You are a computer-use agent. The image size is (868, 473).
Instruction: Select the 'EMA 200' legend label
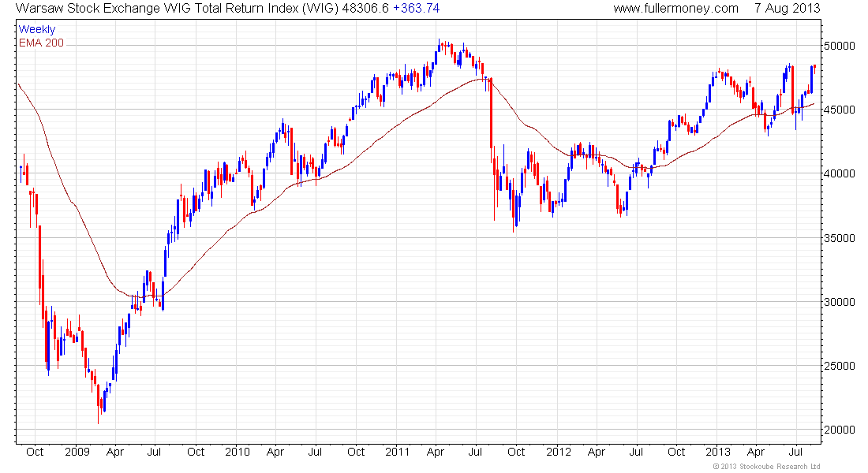pos(42,43)
